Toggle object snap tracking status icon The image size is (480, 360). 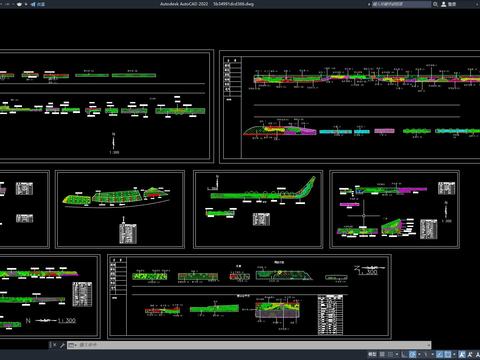439,354
